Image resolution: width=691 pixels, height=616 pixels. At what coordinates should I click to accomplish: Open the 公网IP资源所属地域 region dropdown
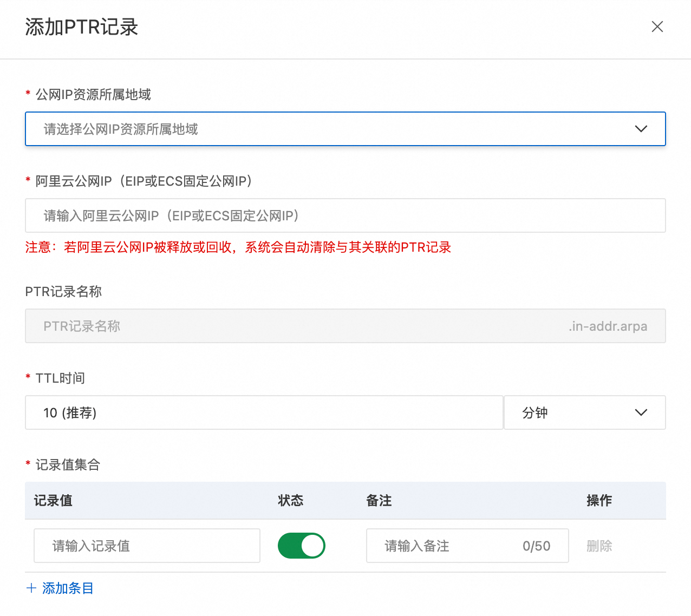[345, 129]
